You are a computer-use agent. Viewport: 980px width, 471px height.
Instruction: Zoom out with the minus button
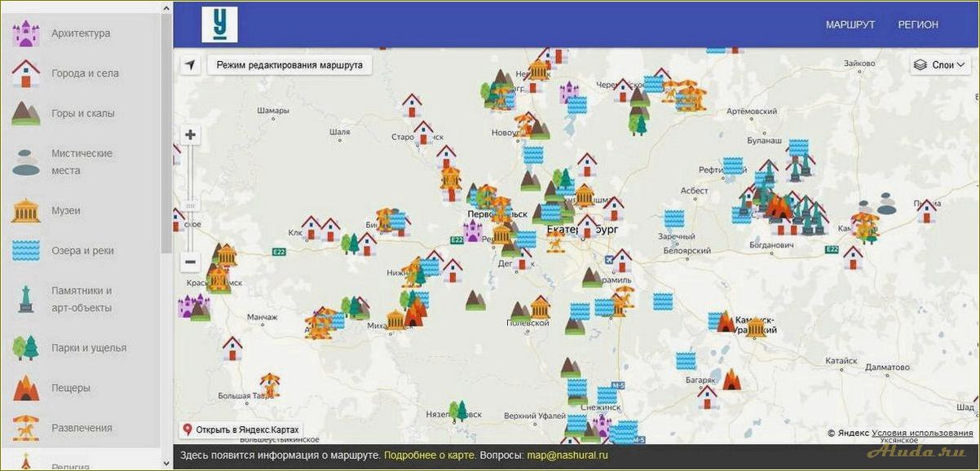(190, 262)
